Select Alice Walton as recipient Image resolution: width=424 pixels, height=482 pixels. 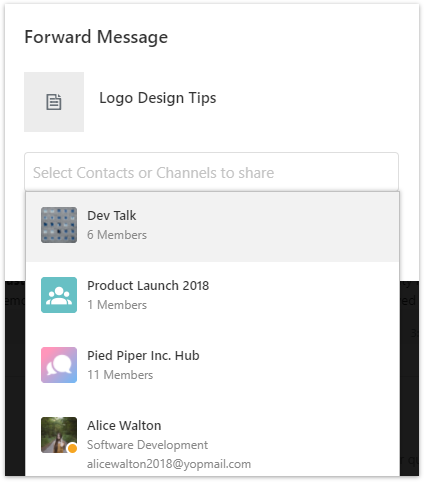tap(212, 439)
